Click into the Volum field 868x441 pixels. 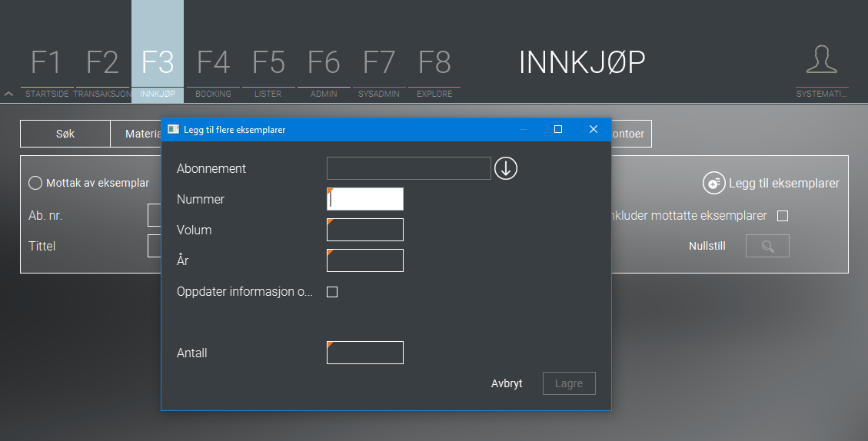364,230
